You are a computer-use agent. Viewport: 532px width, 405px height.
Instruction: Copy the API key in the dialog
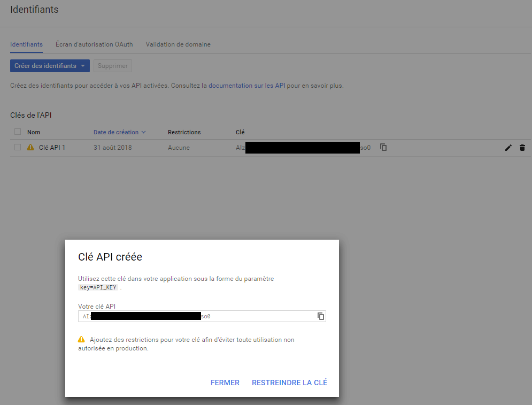pos(321,316)
